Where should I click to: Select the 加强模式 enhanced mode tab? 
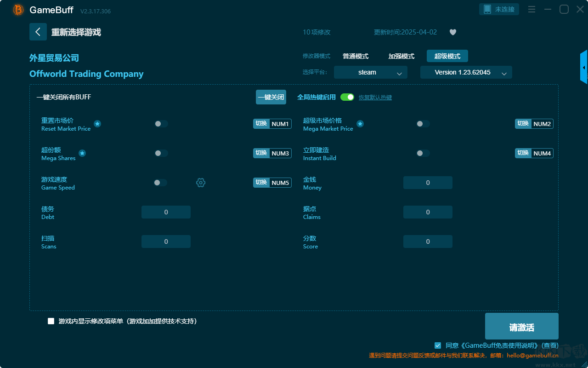pos(401,56)
